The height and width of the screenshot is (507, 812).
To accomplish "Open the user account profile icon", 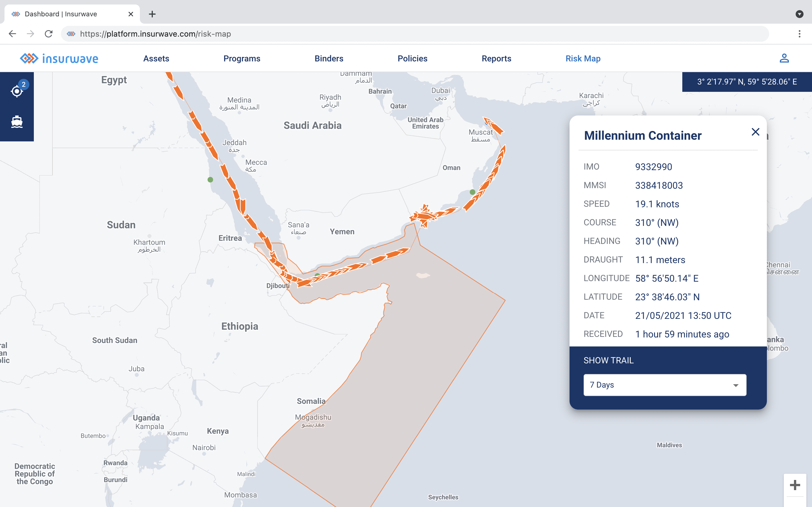I will [784, 58].
